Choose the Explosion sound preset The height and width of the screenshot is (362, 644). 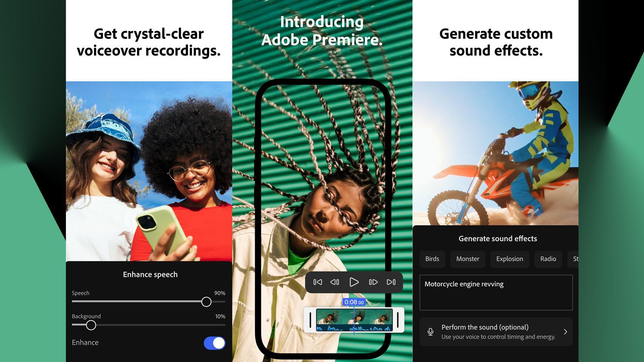(509, 259)
